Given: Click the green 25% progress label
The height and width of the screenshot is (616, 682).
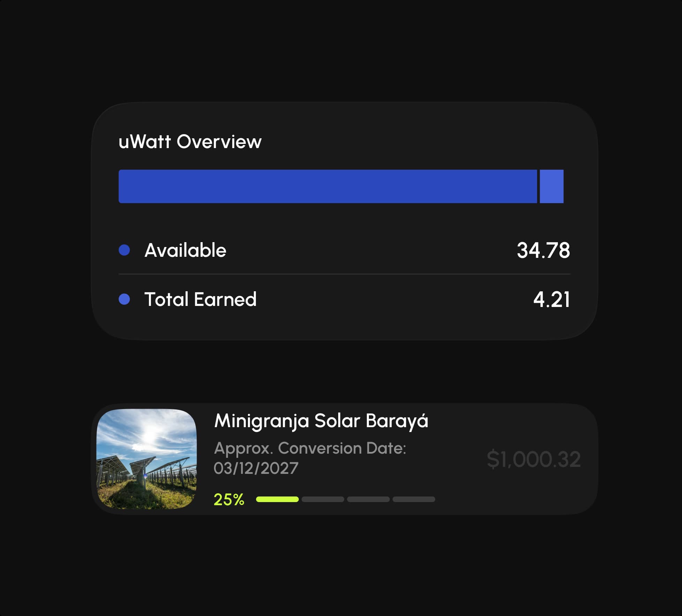Looking at the screenshot, I should [229, 500].
